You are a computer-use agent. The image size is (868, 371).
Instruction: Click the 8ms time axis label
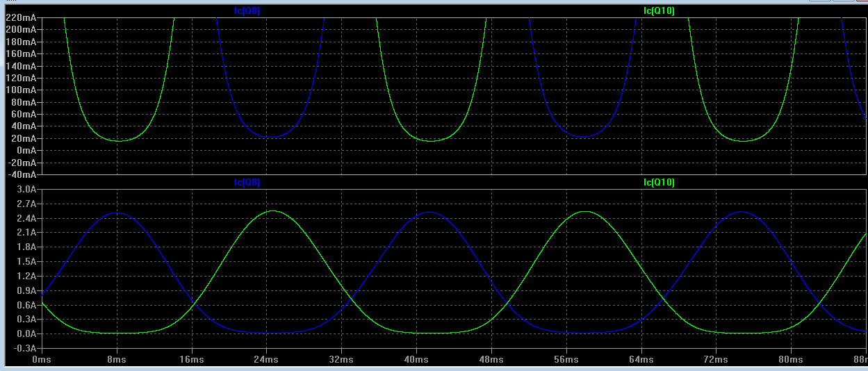click(117, 359)
